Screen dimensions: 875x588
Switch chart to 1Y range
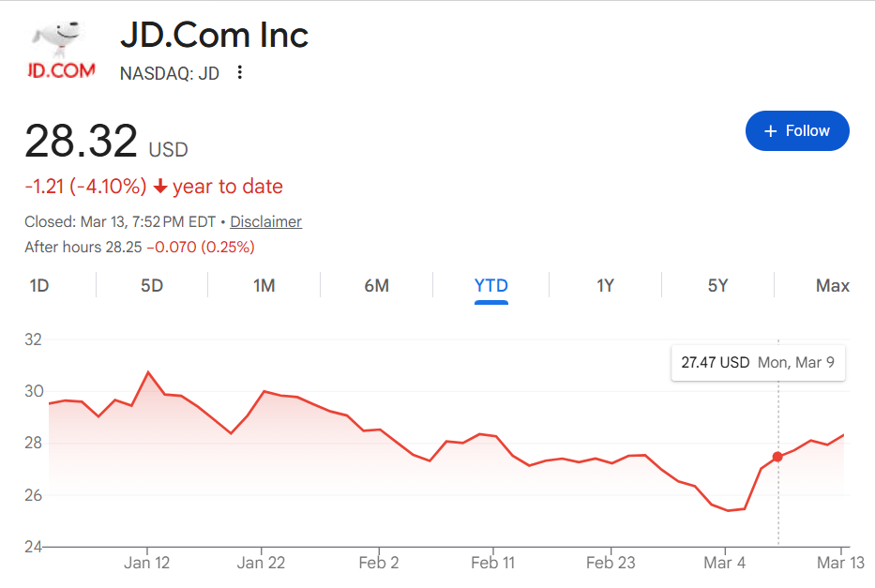[605, 285]
